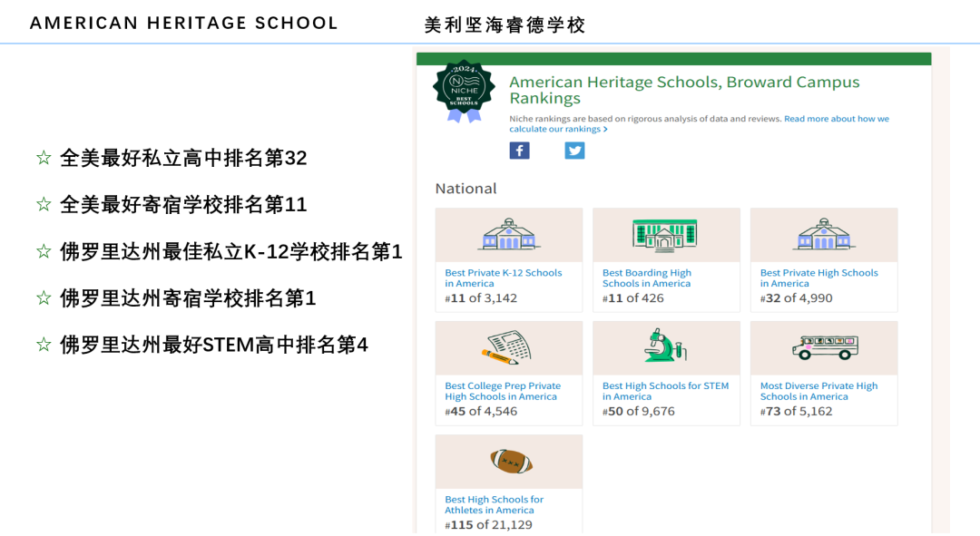This screenshot has height=536, width=980.
Task: Click the STEM microscope icon
Action: pyautogui.click(x=665, y=345)
